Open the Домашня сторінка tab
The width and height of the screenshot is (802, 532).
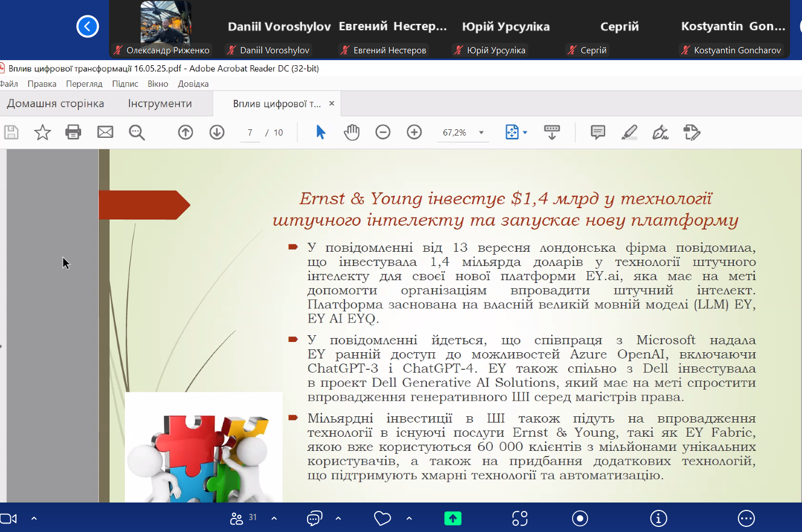pos(56,103)
